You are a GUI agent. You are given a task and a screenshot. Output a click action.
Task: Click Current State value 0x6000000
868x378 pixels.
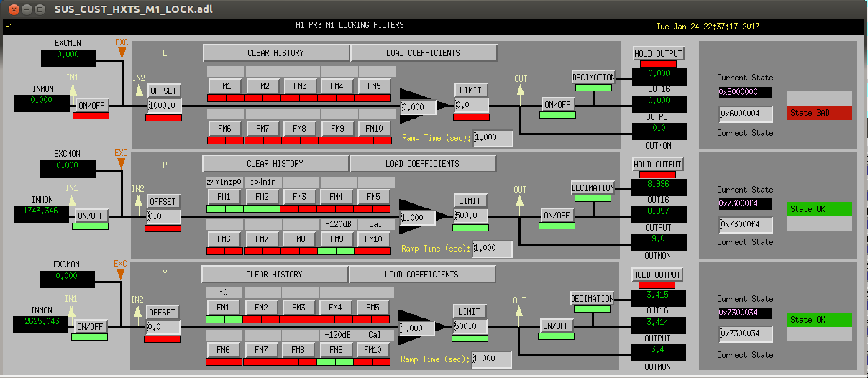pyautogui.click(x=746, y=92)
